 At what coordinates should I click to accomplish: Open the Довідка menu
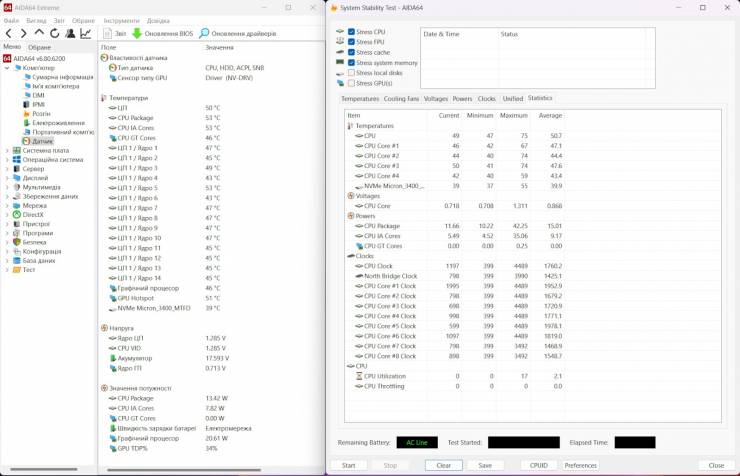158,21
